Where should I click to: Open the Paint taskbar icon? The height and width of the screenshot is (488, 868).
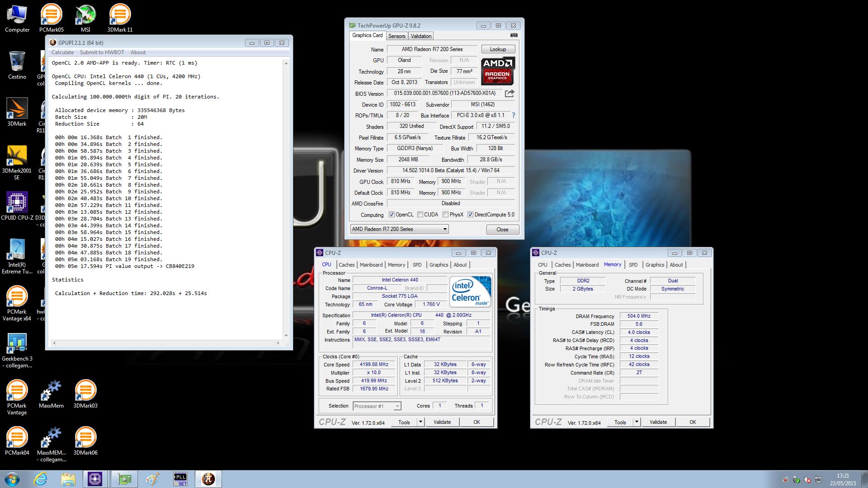[x=152, y=479]
